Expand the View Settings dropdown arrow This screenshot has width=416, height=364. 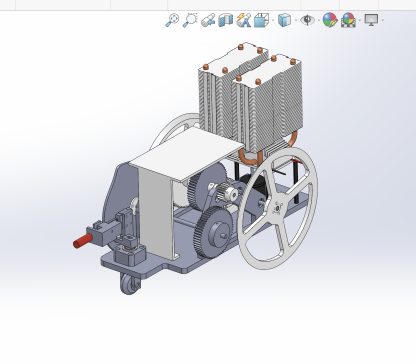click(x=383, y=21)
